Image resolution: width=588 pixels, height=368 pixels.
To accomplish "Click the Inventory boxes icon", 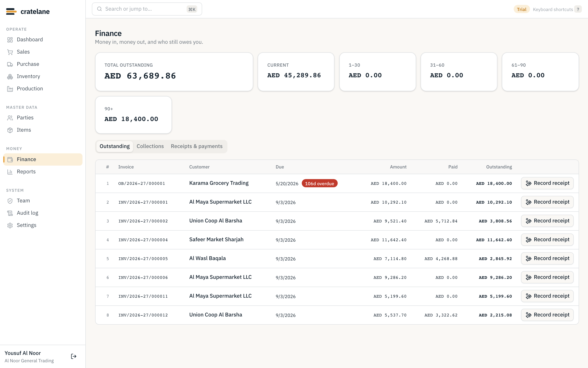I will pos(10,76).
